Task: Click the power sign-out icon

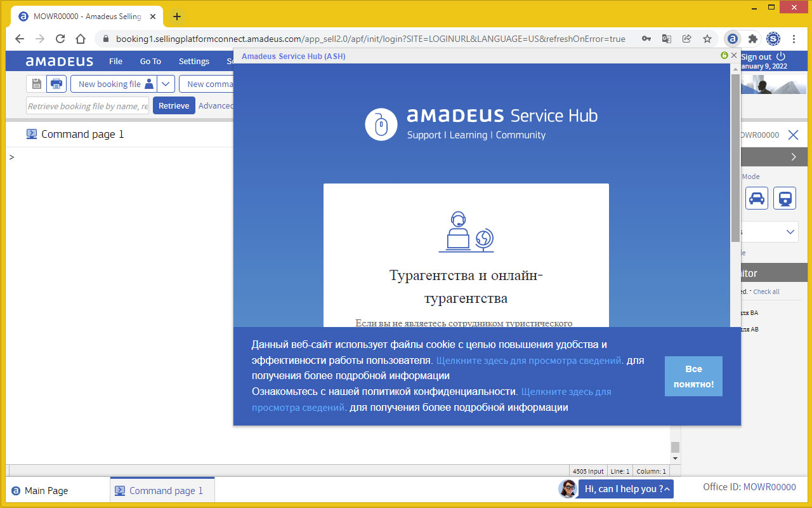Action: coord(781,57)
